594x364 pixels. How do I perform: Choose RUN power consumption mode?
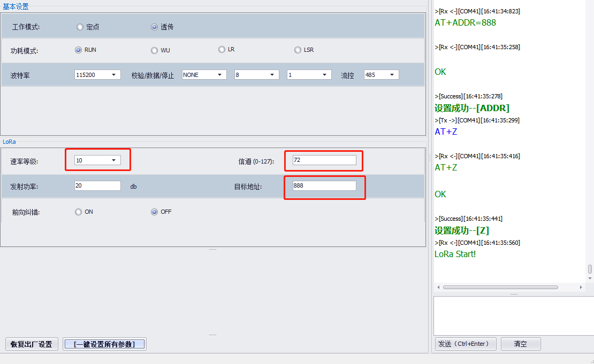[79, 50]
